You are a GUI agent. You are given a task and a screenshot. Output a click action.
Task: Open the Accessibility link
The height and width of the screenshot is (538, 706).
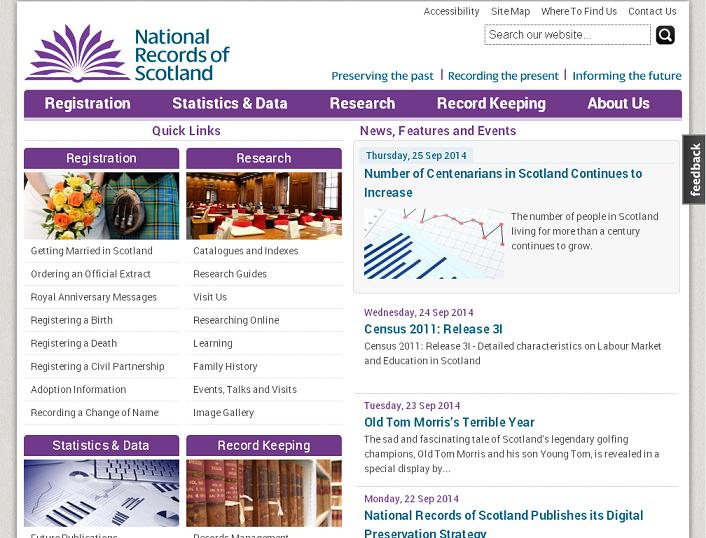click(451, 11)
